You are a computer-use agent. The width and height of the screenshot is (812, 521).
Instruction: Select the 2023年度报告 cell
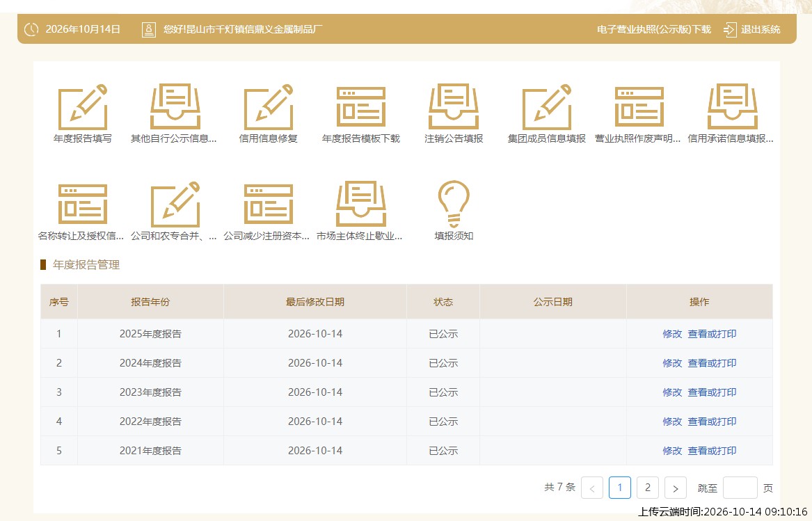pyautogui.click(x=151, y=392)
